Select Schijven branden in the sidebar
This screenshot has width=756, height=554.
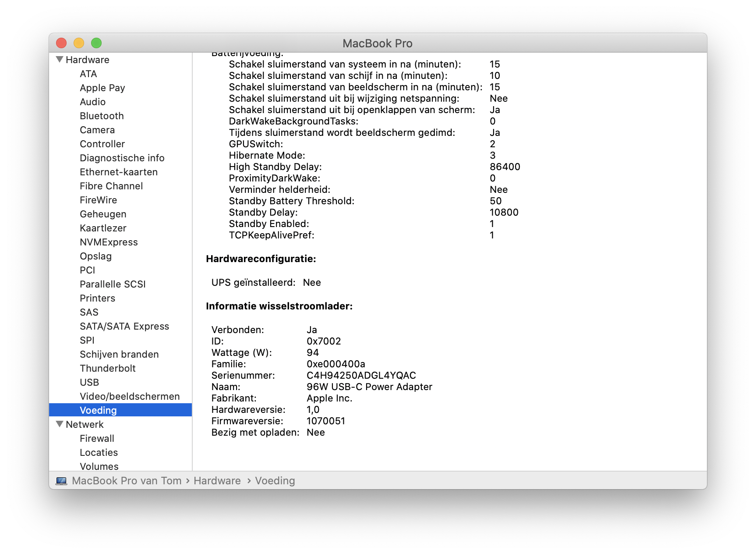pos(119,354)
